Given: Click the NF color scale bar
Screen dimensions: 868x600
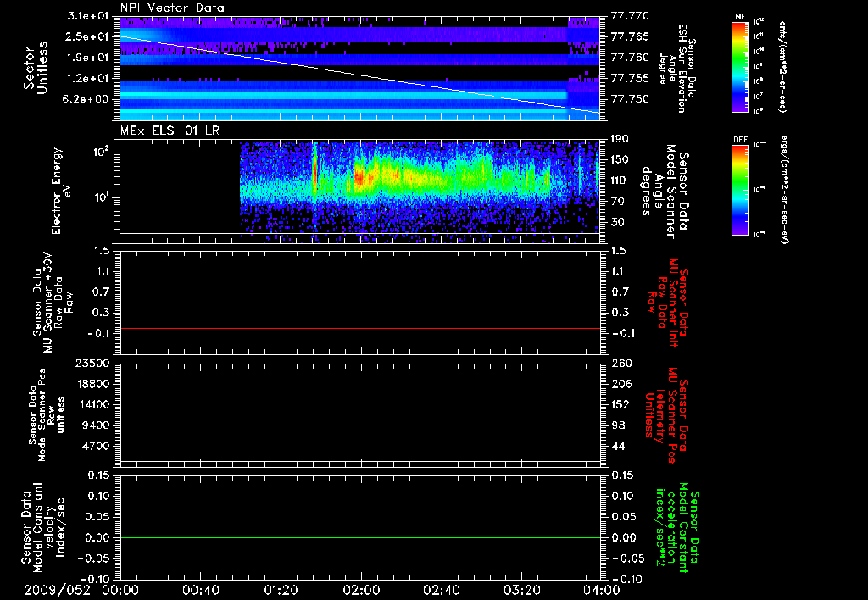Looking at the screenshot, I should [x=740, y=67].
